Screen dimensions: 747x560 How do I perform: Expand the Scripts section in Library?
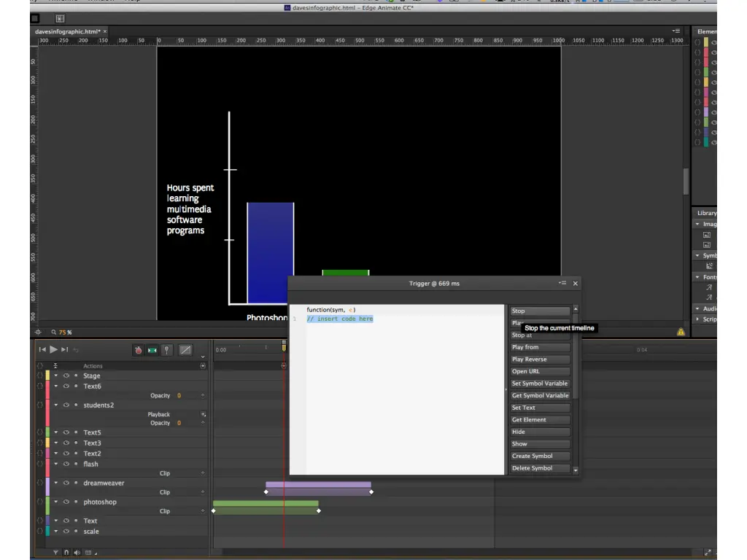(x=697, y=319)
